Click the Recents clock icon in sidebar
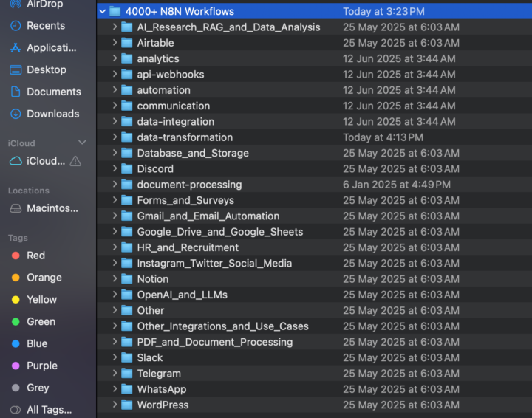Viewport: 532px width, 418px height. coord(15,26)
